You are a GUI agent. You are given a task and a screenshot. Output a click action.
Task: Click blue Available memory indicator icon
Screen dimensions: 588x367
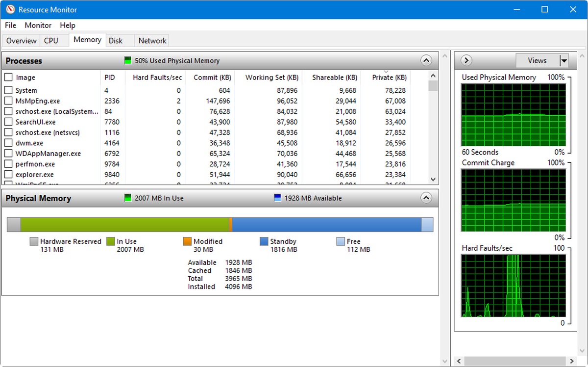[x=278, y=198]
